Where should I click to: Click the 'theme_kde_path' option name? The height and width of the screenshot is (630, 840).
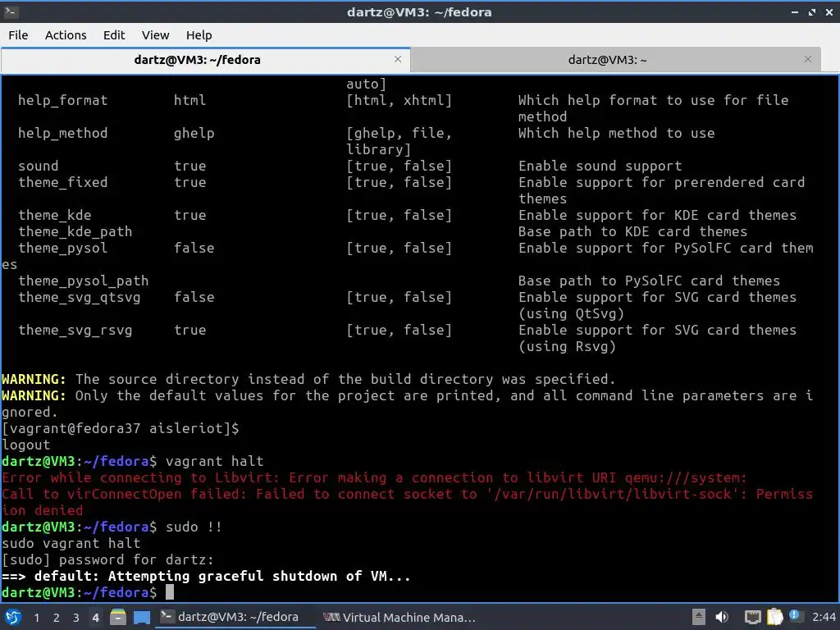pyautogui.click(x=75, y=231)
